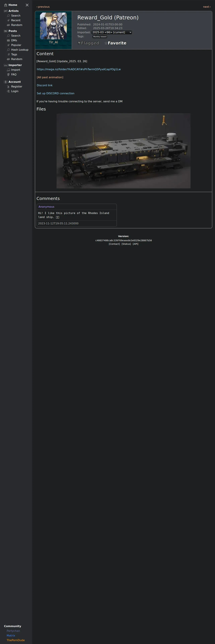Click the Home house icon
This screenshot has height=644, width=215.
tap(6, 5)
